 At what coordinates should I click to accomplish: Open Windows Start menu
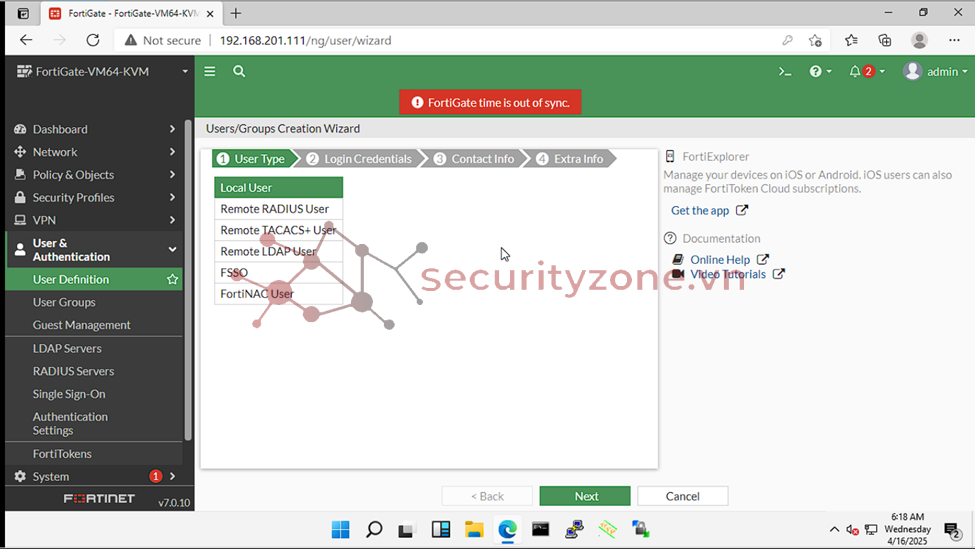[x=341, y=530]
